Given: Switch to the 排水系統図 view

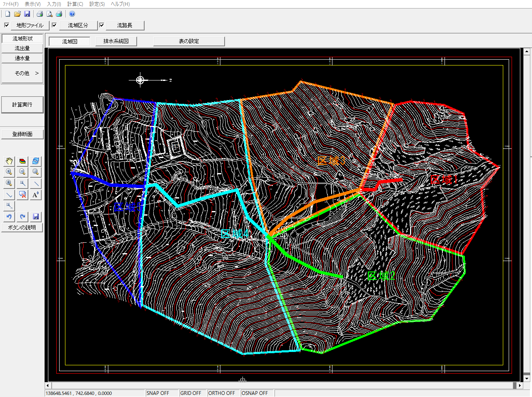Looking at the screenshot, I should pyautogui.click(x=116, y=41).
